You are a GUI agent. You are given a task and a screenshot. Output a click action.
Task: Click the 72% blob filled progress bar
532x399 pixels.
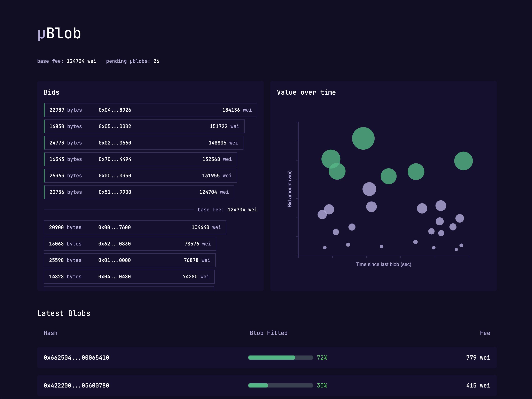point(281,358)
